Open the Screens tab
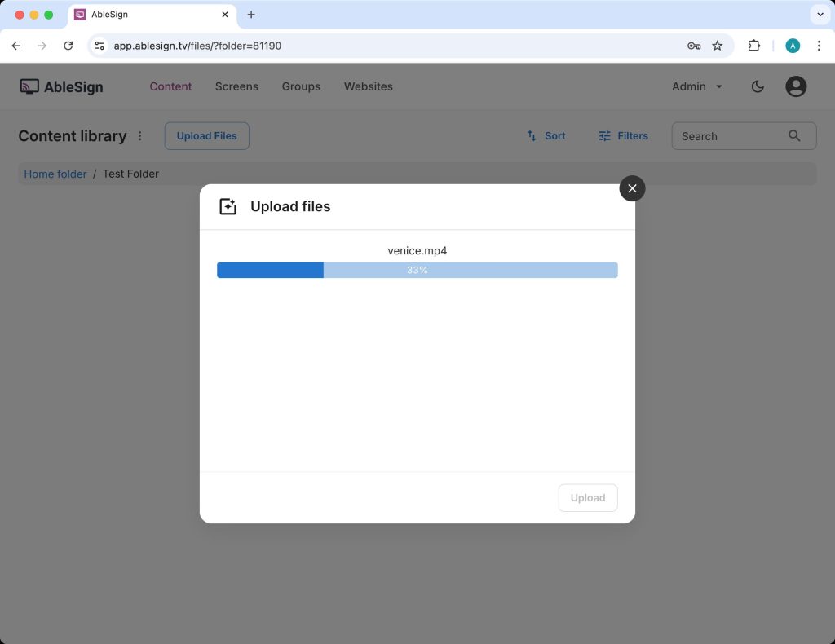Screen dimensions: 835x644 [236, 86]
